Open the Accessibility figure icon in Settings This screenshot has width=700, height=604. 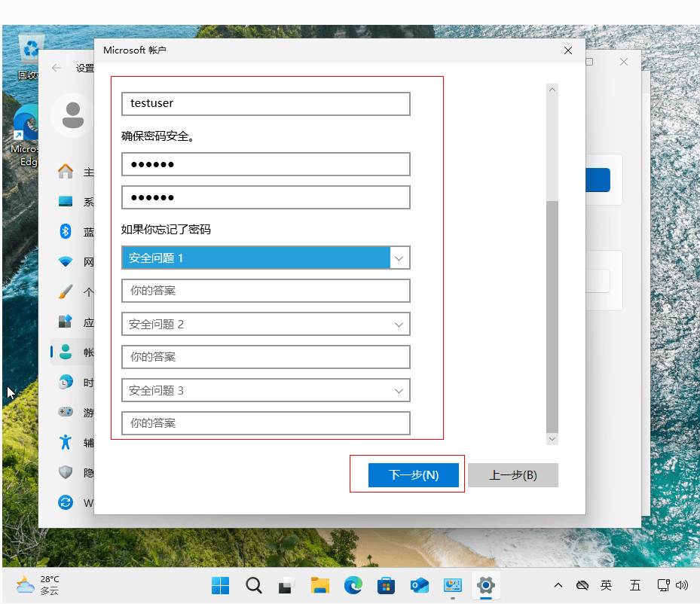click(66, 442)
